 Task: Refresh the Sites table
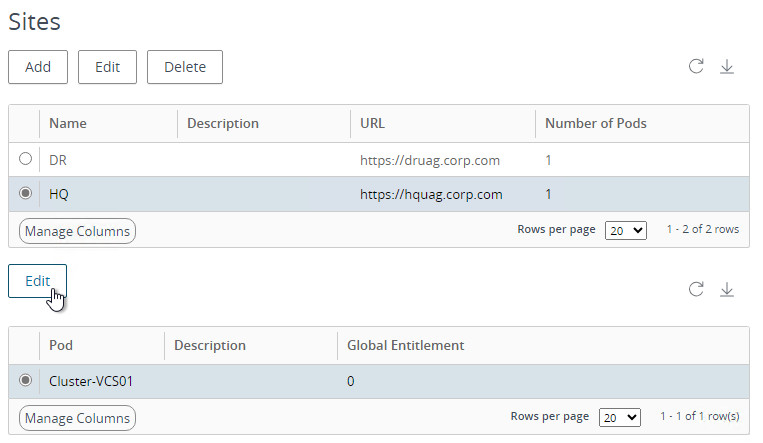[x=696, y=66]
